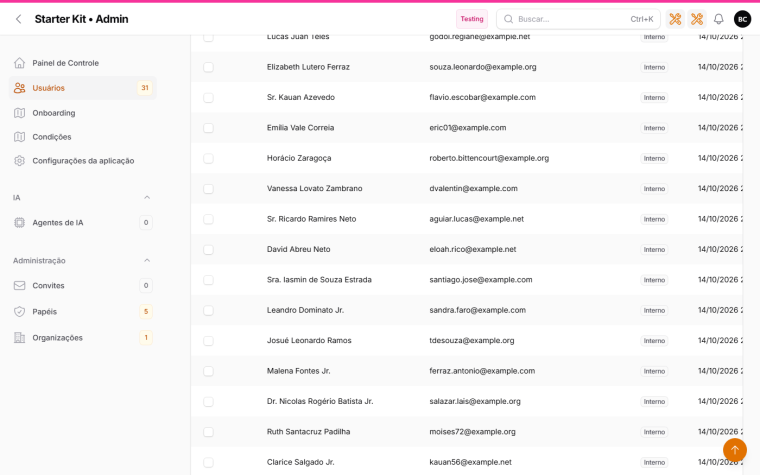Click the Testing environment badge

472,19
